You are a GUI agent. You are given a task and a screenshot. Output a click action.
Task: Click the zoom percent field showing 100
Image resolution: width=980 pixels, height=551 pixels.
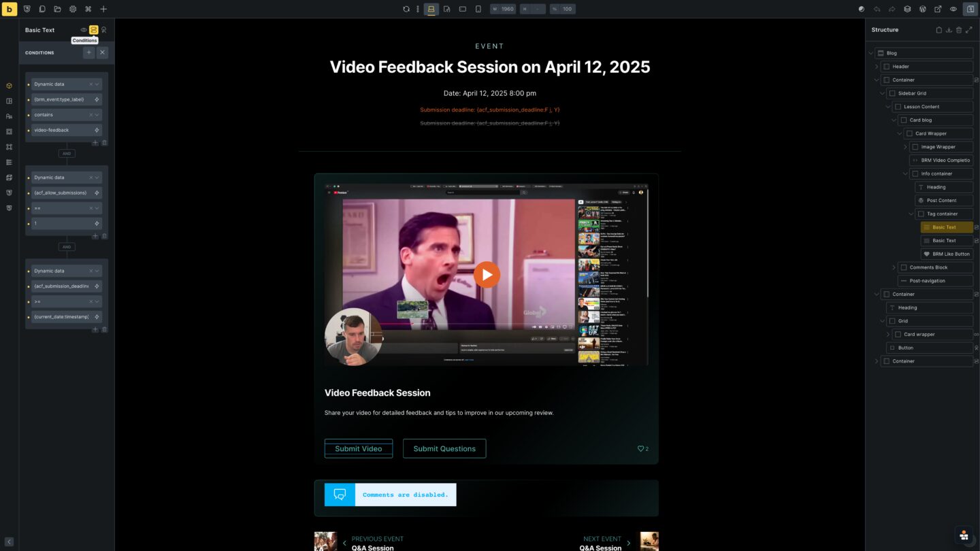(x=562, y=9)
